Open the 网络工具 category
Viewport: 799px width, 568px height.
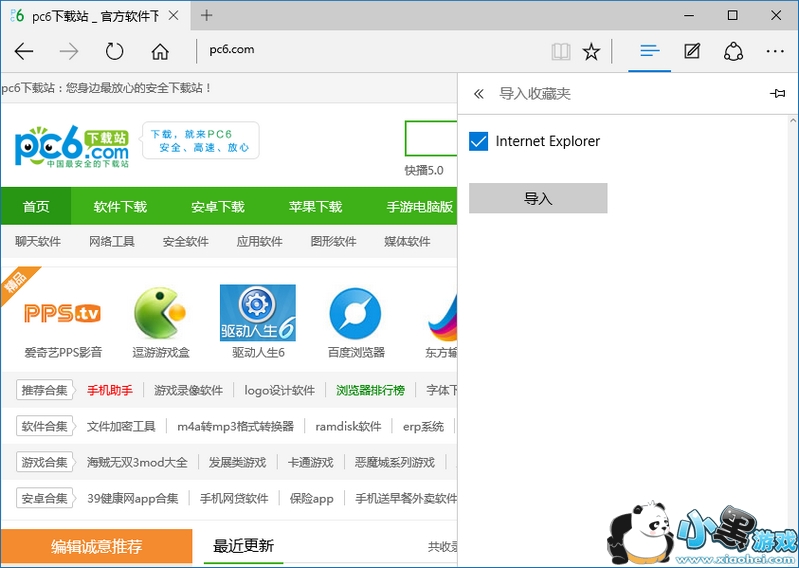click(112, 241)
